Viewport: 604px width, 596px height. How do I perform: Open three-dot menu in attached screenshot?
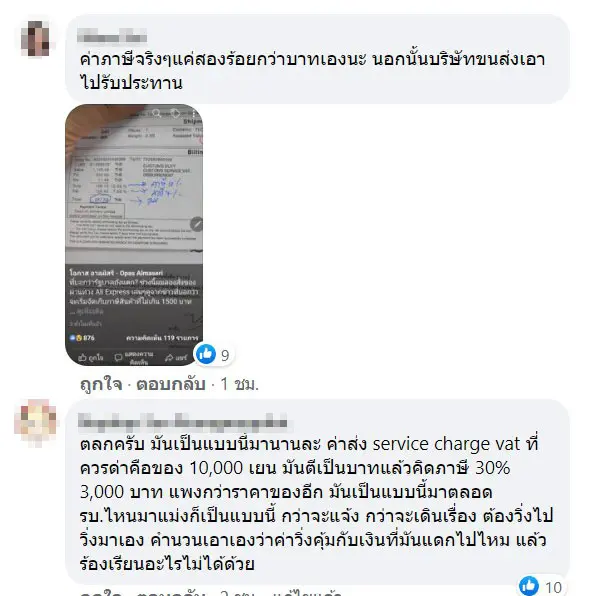[194, 113]
